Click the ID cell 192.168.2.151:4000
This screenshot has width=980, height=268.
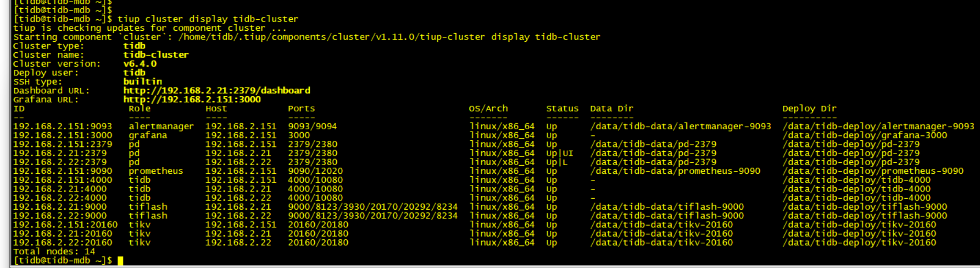pos(63,179)
